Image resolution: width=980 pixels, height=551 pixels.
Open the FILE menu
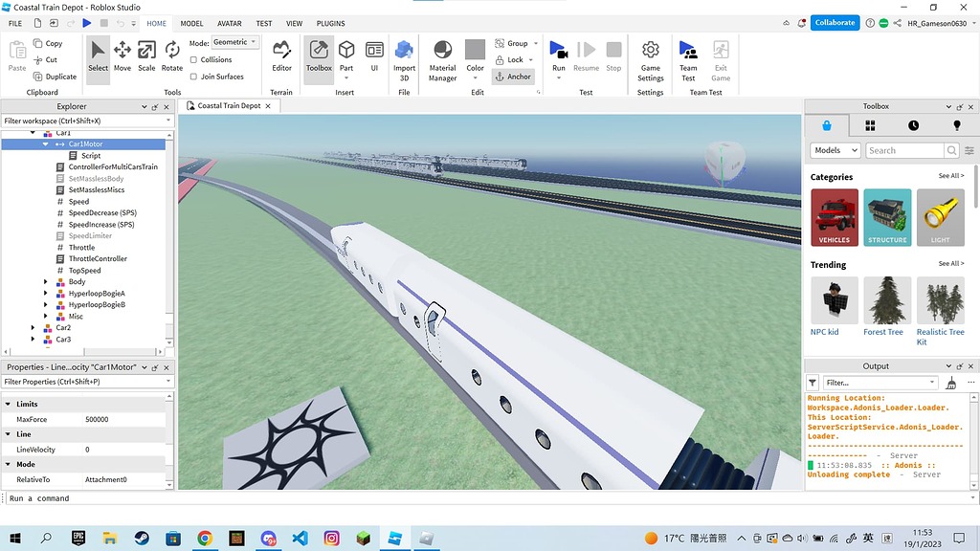click(15, 23)
